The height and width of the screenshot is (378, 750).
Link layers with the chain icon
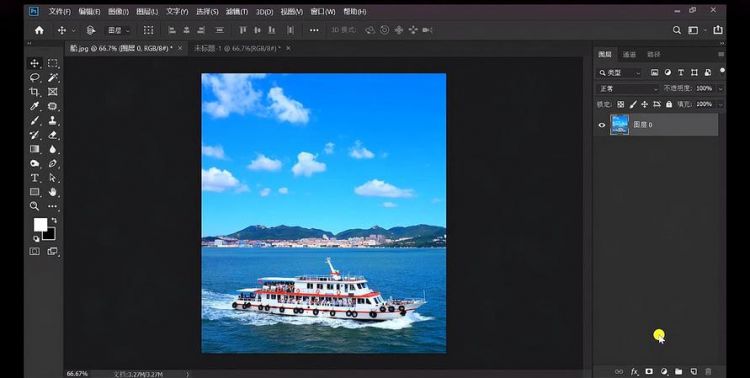click(619, 371)
